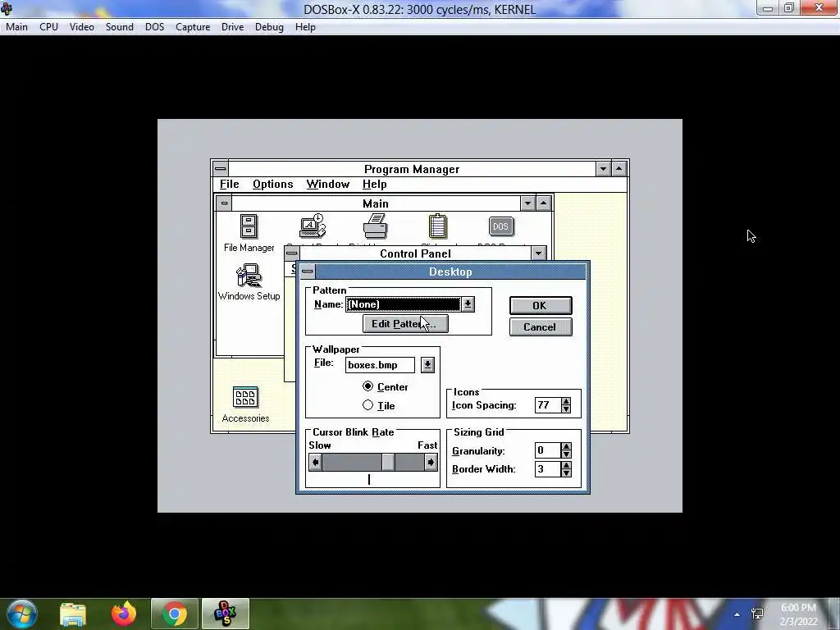Open Program Manager Help menu
This screenshot has height=630, width=840.
pos(374,185)
